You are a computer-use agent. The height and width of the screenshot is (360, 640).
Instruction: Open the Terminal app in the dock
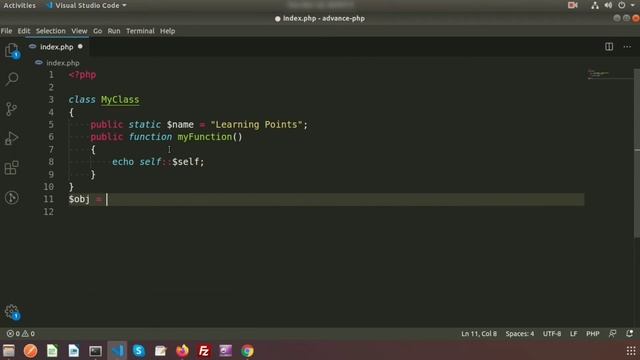[x=95, y=351]
